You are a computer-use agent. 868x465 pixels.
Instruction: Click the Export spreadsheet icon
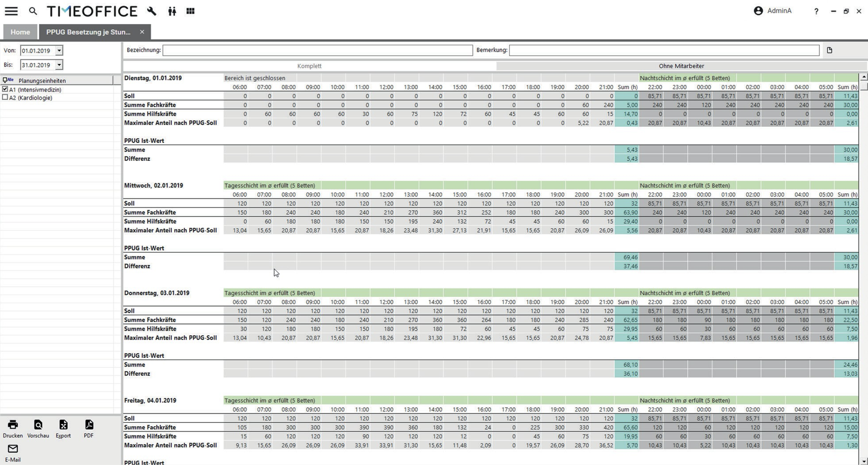(x=63, y=425)
